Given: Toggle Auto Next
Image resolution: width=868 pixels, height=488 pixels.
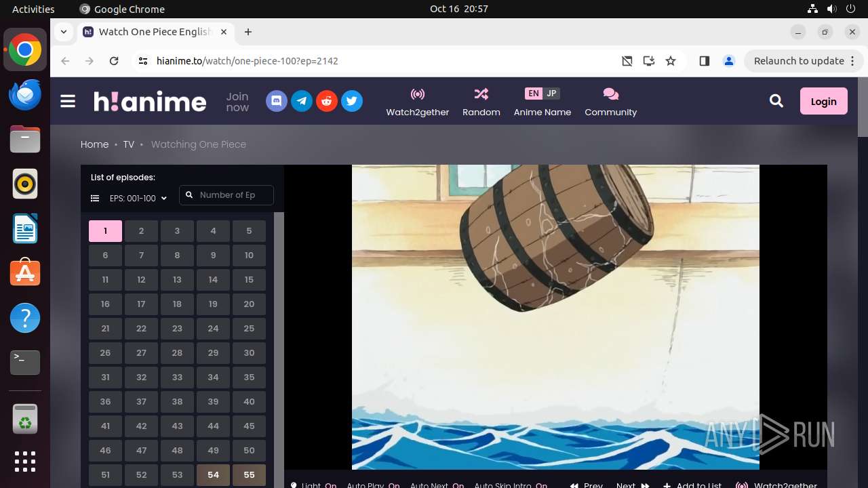Looking at the screenshot, I should pyautogui.click(x=437, y=485).
